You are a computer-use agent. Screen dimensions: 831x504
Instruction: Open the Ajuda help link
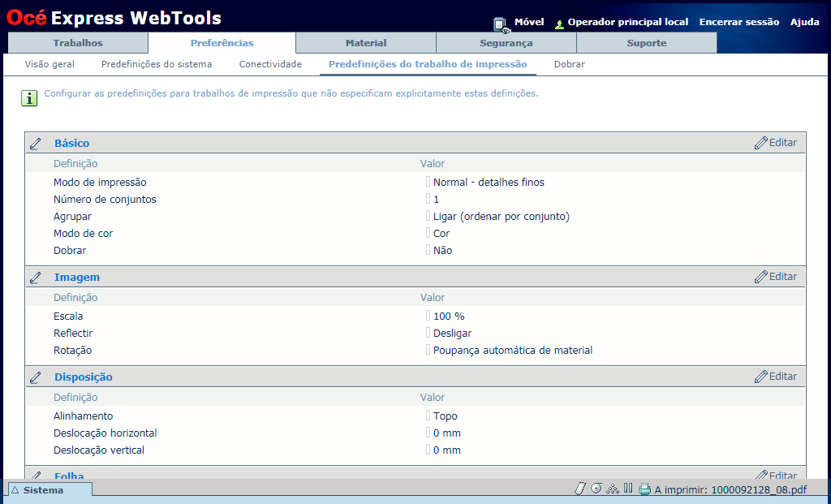(x=804, y=22)
